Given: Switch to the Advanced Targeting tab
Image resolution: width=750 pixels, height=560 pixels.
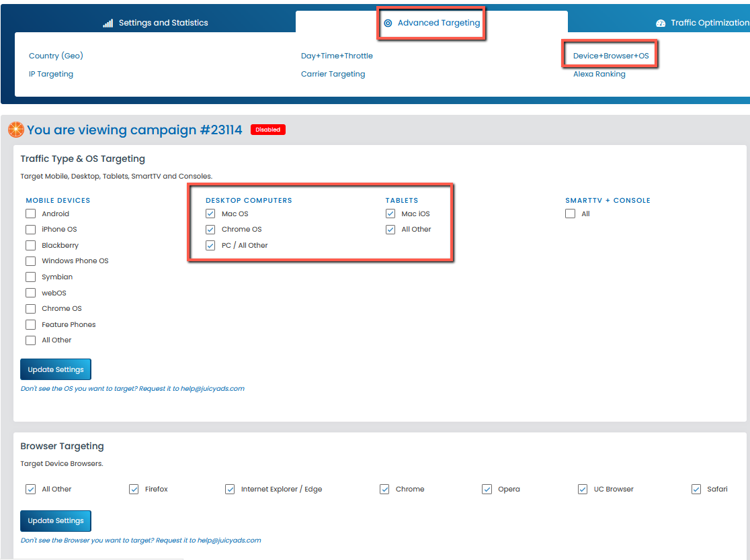Looking at the screenshot, I should point(432,22).
